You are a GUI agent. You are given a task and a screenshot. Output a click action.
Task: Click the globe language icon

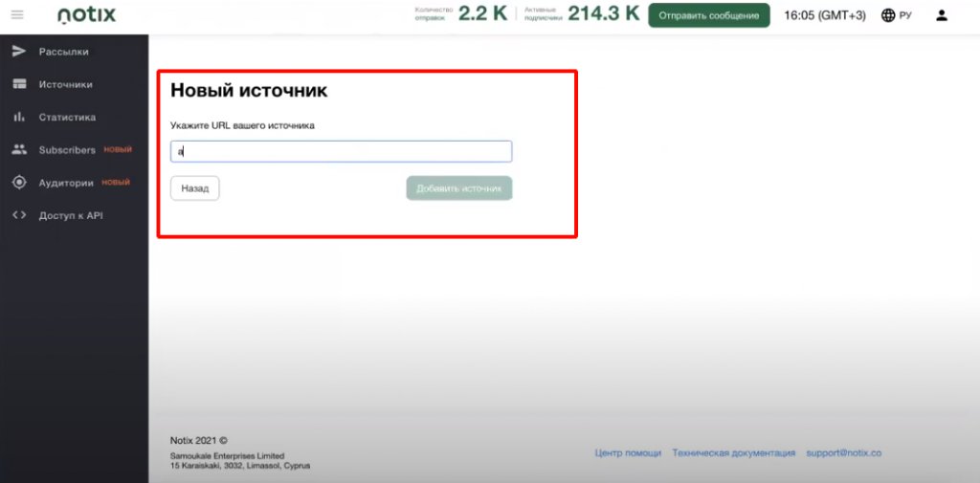tap(888, 15)
